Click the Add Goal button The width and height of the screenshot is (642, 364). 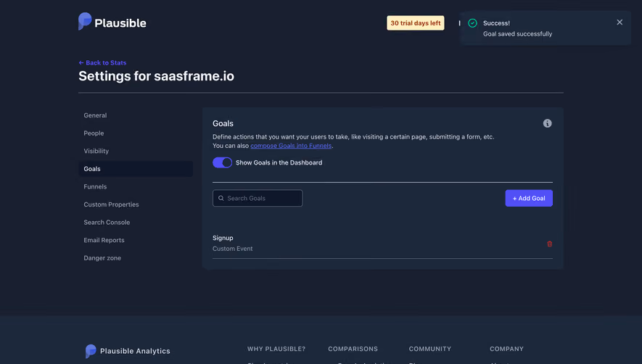pyautogui.click(x=529, y=198)
